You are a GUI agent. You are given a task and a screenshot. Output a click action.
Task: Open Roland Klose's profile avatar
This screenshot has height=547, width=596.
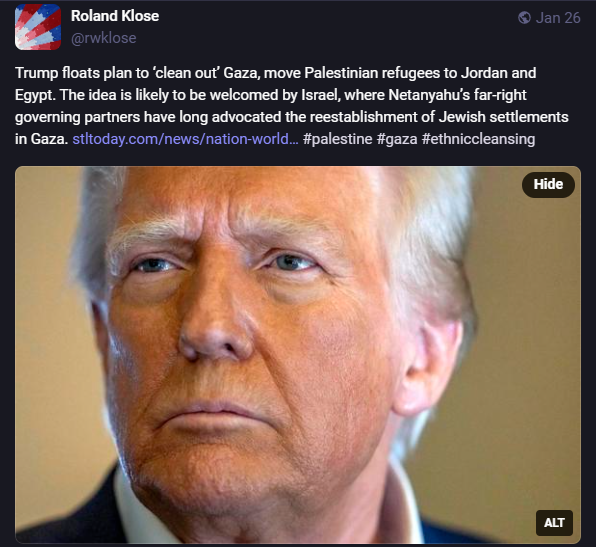[38, 27]
